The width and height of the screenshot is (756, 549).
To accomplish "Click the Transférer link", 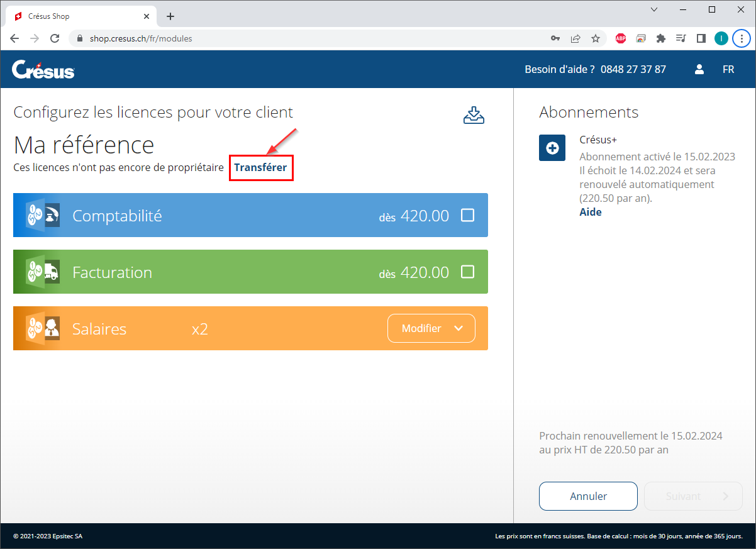I will [260, 168].
